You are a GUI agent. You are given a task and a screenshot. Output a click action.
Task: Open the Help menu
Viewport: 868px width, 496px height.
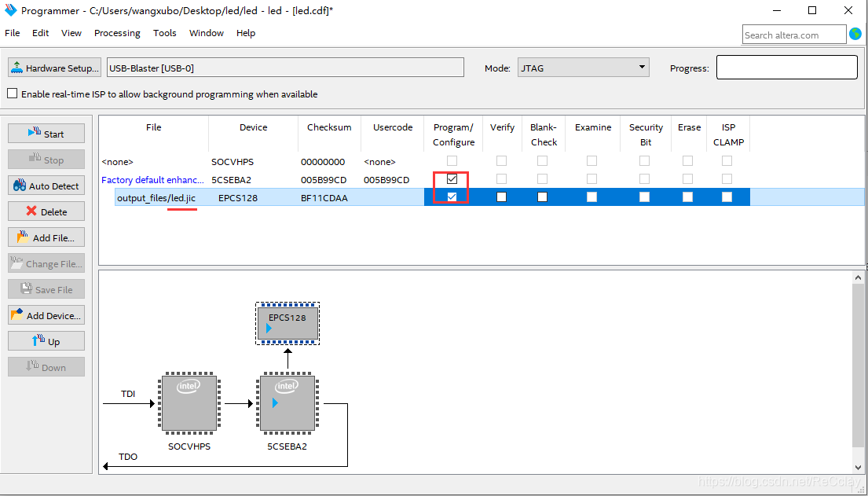coord(246,33)
